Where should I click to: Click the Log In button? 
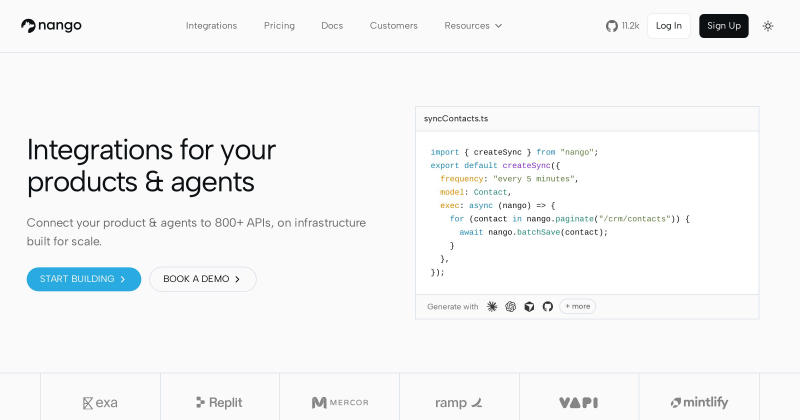click(668, 26)
